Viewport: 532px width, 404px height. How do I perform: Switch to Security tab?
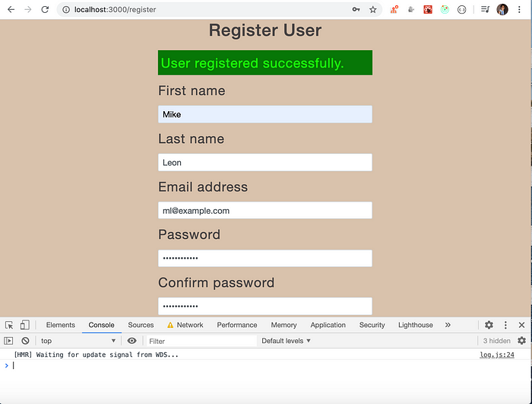[372, 325]
